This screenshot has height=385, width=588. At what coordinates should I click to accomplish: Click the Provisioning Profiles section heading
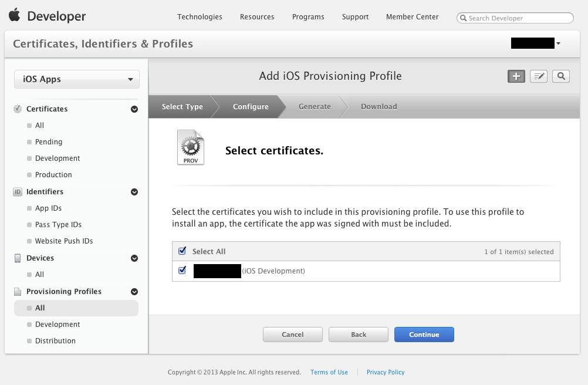point(64,292)
